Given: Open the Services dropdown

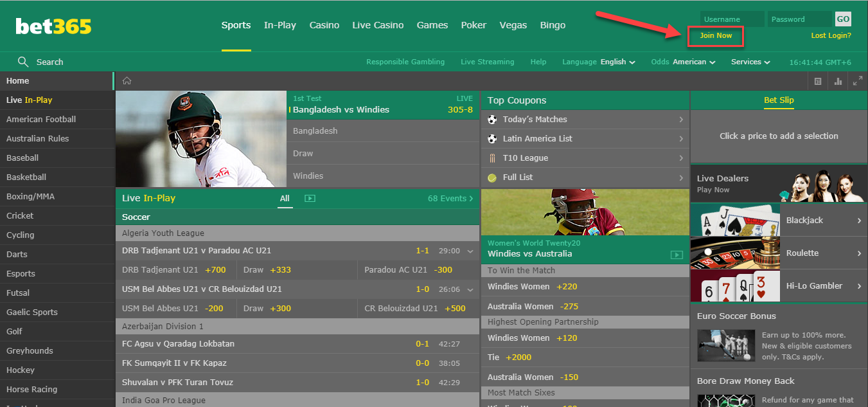Looking at the screenshot, I should coord(750,62).
